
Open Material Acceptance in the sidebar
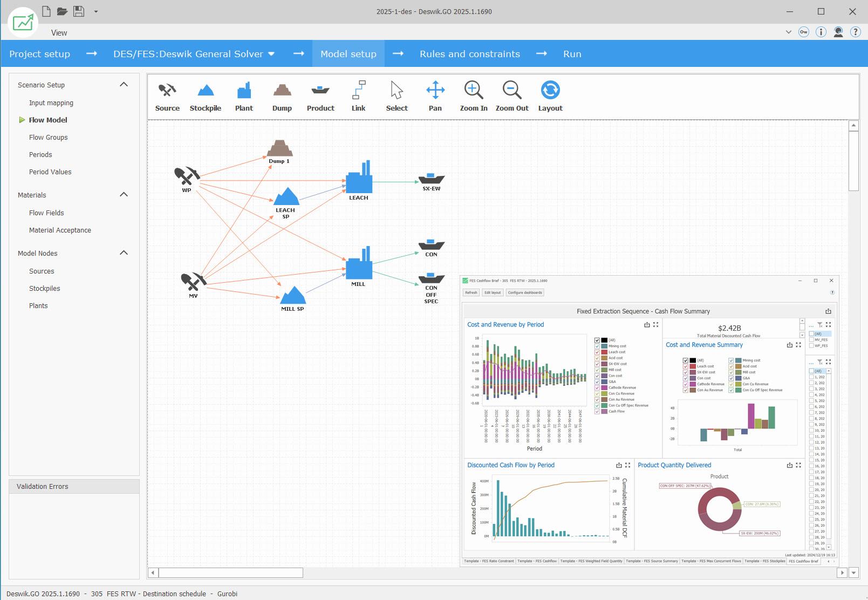tap(60, 230)
